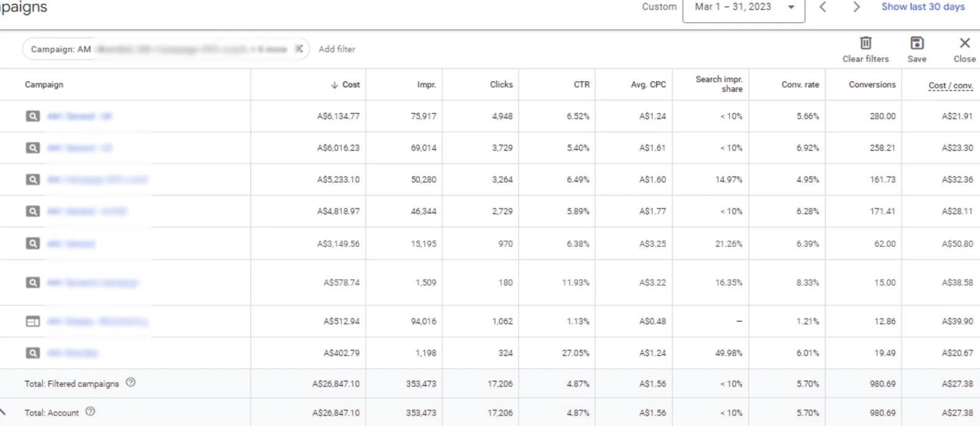The height and width of the screenshot is (426, 980).
Task: Click search icon in the A$402.79 row
Action: click(32, 353)
